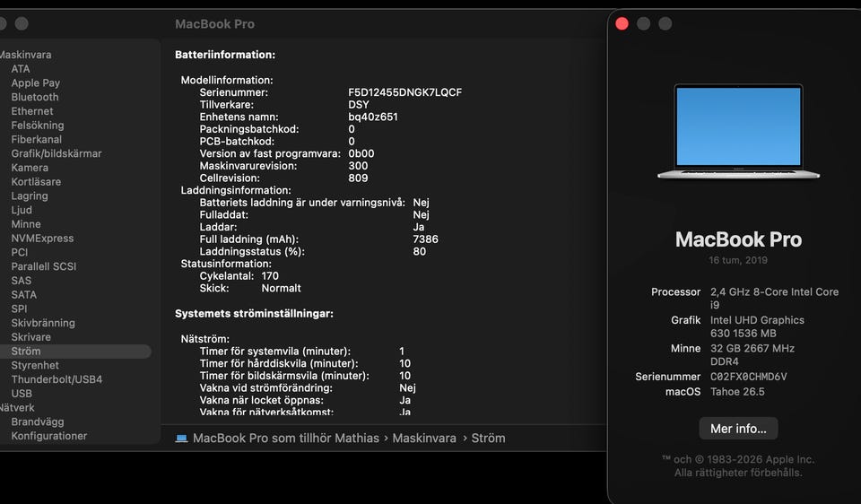861x504 pixels.
Task: Open Bluetooth section in sidebar
Action: click(x=35, y=97)
